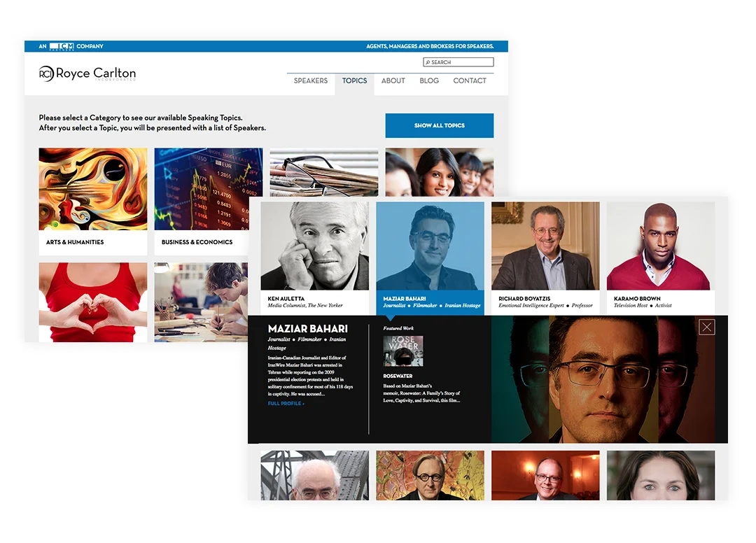756x543 pixels.
Task: Click the Show All Topics button
Action: point(439,125)
